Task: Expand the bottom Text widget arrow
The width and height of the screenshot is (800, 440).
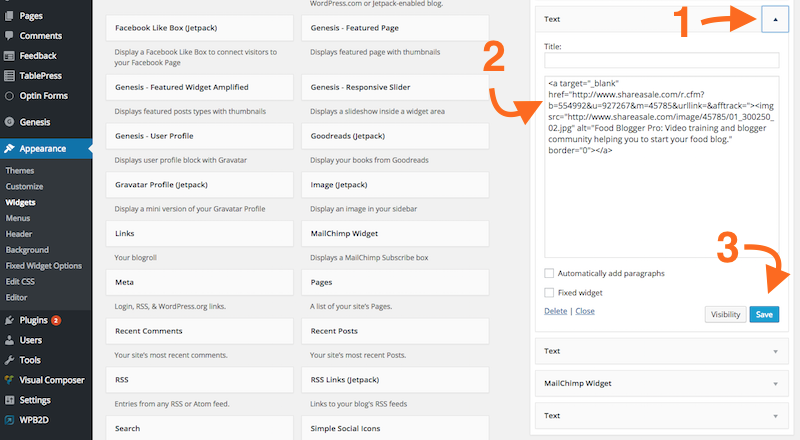Action: coord(776,416)
